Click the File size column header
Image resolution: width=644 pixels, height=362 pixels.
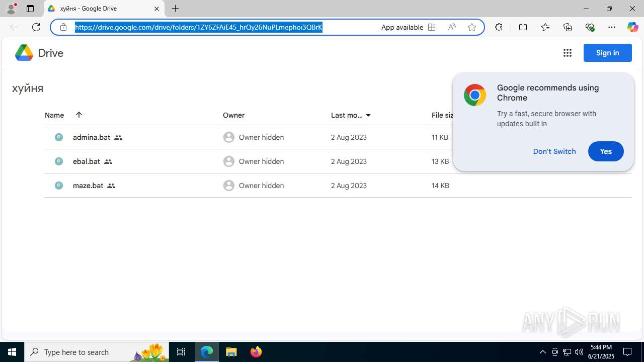point(443,115)
